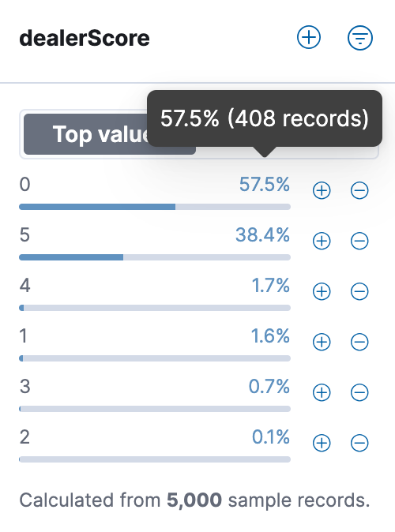The width and height of the screenshot is (395, 532).
Task: Click the dealerScore field title
Action: click(x=85, y=38)
